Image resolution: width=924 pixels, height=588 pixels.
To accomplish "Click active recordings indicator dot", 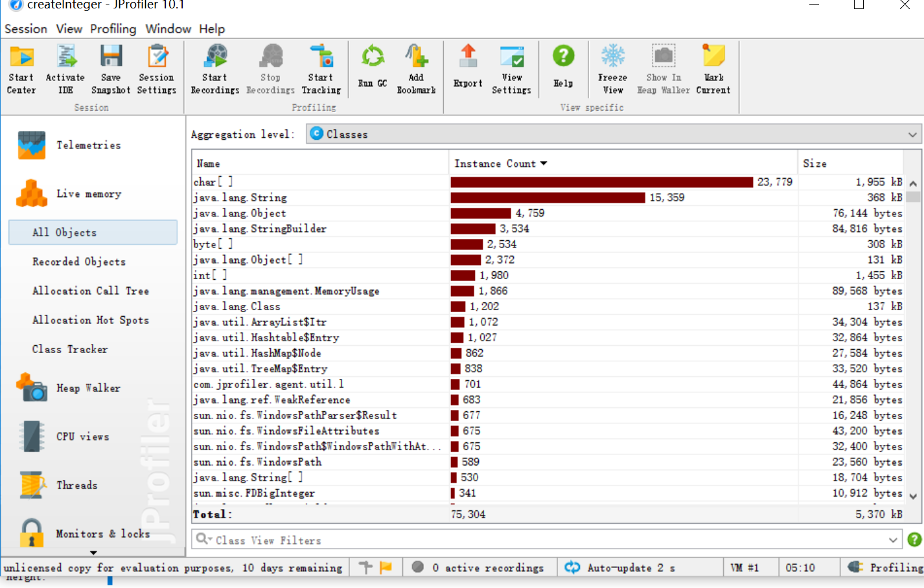I will tap(418, 567).
